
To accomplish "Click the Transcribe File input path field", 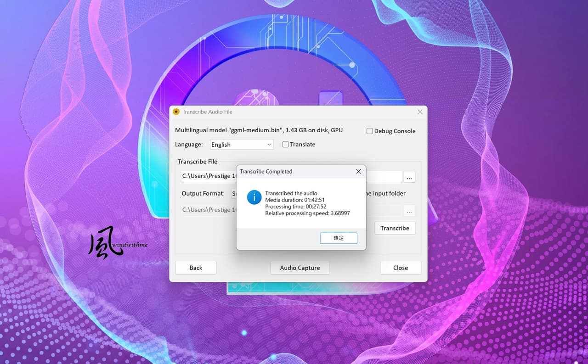I will (209, 177).
